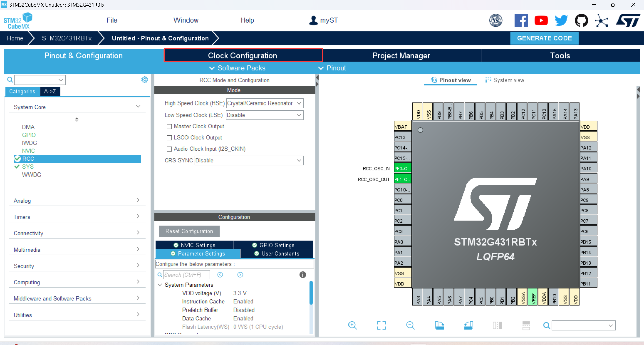Zoom in on the pinout view
Image resolution: width=644 pixels, height=345 pixels.
pyautogui.click(x=352, y=325)
